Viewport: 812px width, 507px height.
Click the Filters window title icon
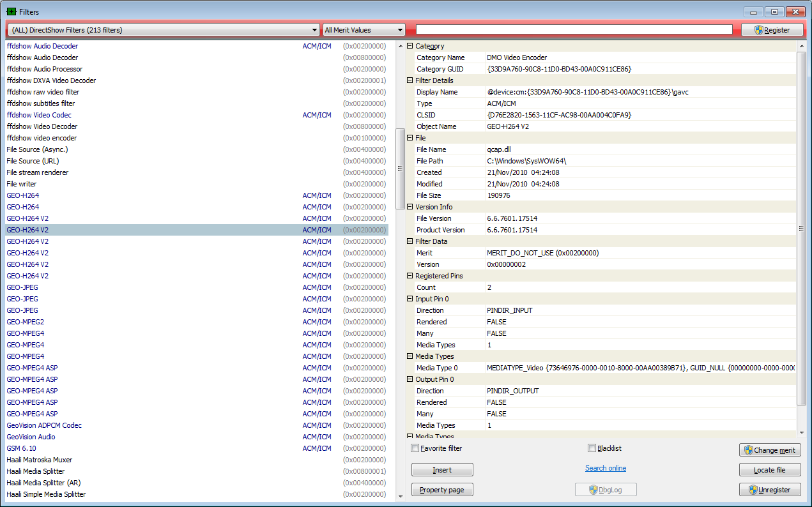(11, 11)
